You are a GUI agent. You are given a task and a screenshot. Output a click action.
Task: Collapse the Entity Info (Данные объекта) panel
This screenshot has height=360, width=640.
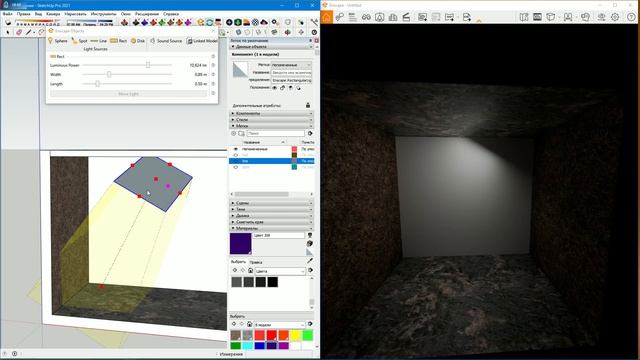click(x=272, y=47)
